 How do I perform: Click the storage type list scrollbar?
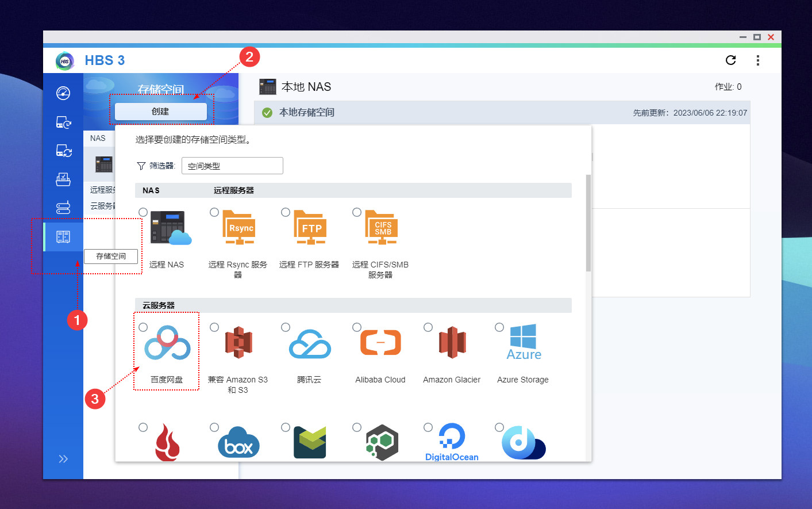pyautogui.click(x=588, y=223)
